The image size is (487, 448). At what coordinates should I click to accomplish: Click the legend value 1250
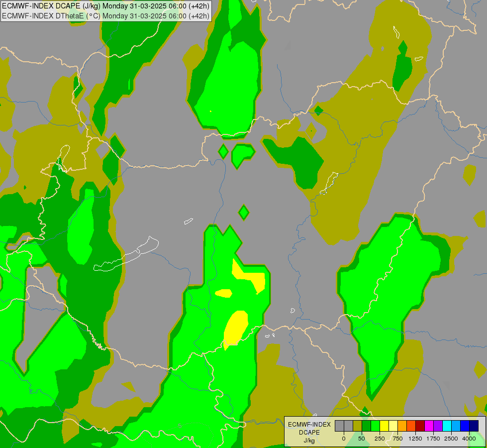tap(415, 439)
